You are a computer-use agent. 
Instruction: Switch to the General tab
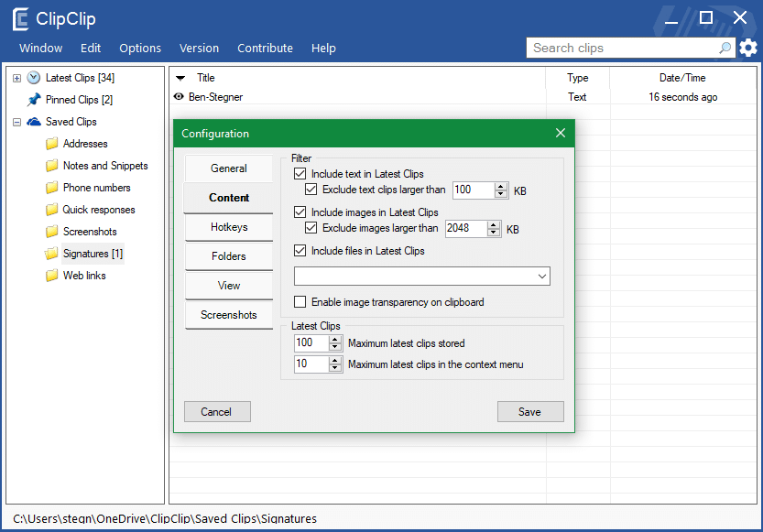[x=229, y=168]
